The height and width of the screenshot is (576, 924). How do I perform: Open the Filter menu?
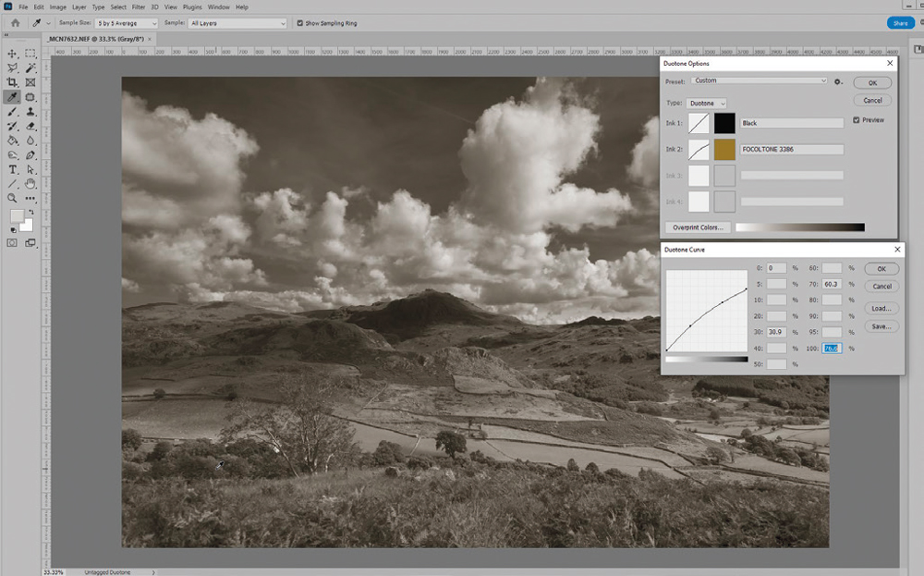click(139, 7)
